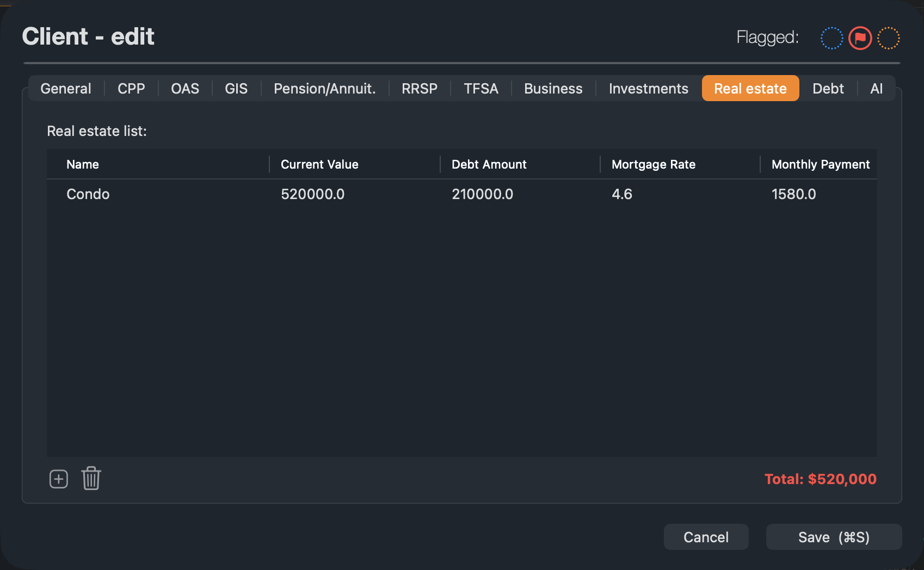The width and height of the screenshot is (924, 570).
Task: Open the OAS tab
Action: click(x=185, y=89)
